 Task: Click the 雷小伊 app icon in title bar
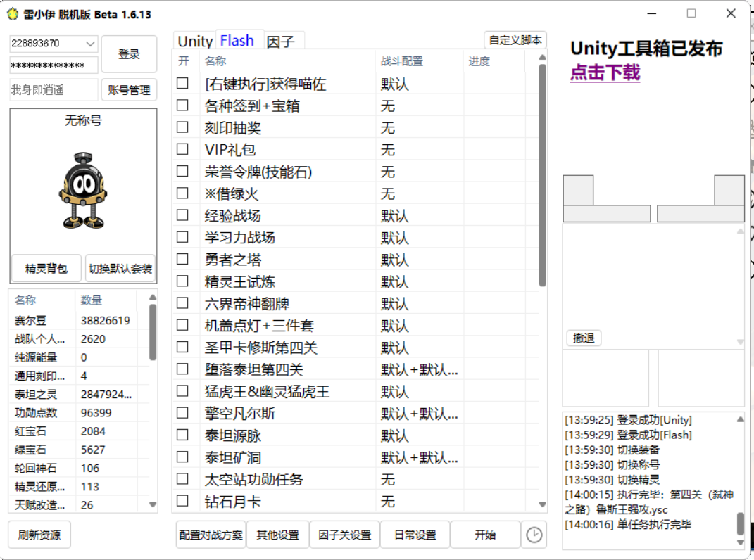(11, 14)
